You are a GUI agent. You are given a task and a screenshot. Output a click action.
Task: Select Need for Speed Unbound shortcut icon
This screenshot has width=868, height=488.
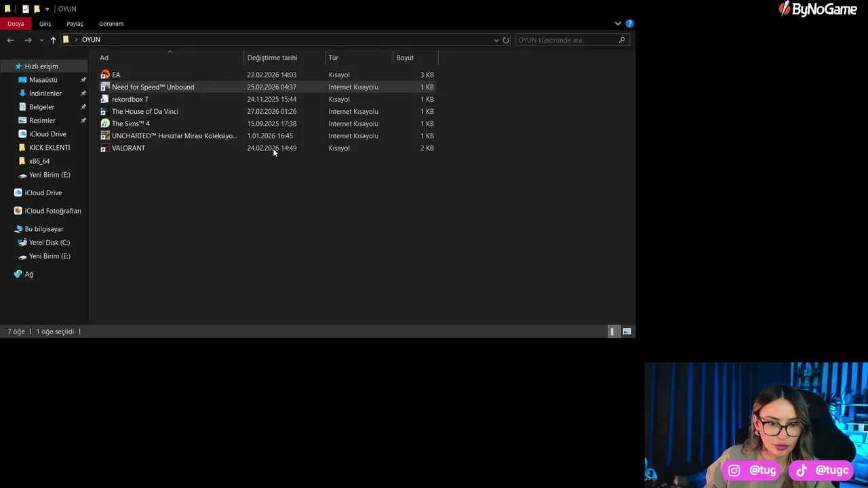[105, 87]
